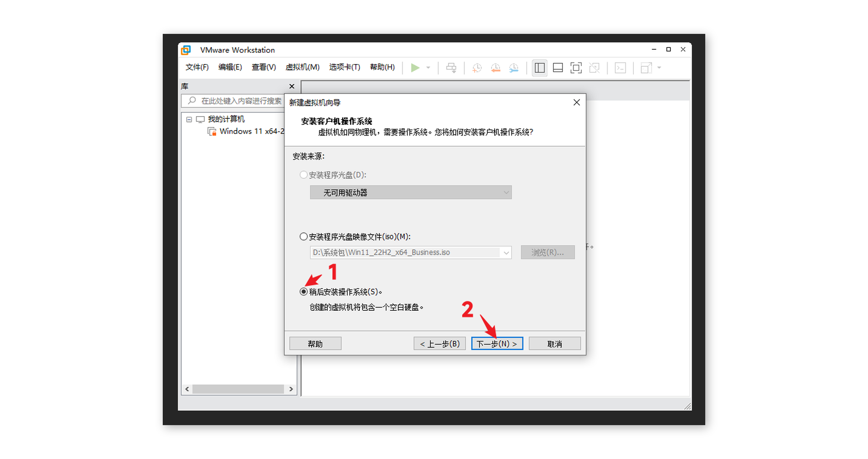Open the 无可用驱动器 dropdown
Image resolution: width=868 pixels, height=459 pixels.
[x=411, y=192]
